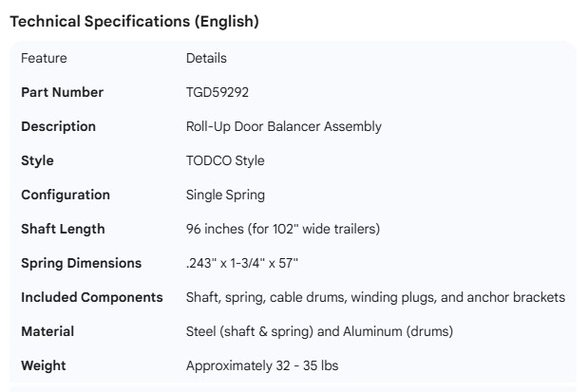Select the Style row label
The image size is (588, 392).
point(37,160)
